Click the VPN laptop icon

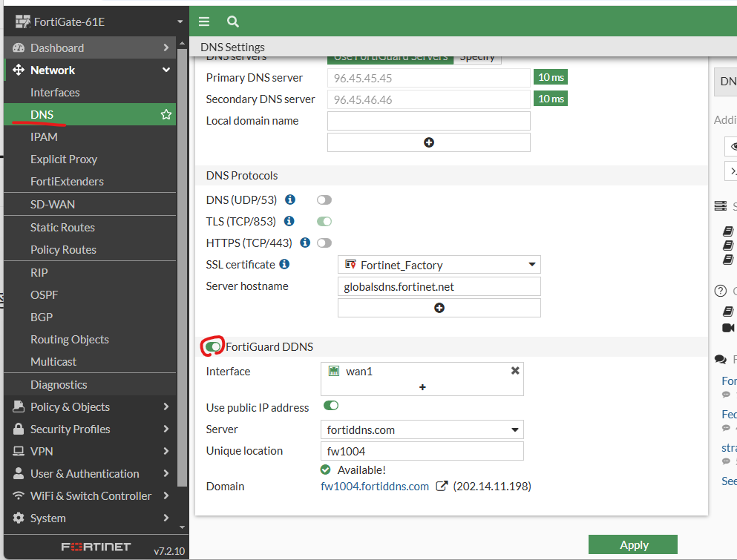[19, 451]
